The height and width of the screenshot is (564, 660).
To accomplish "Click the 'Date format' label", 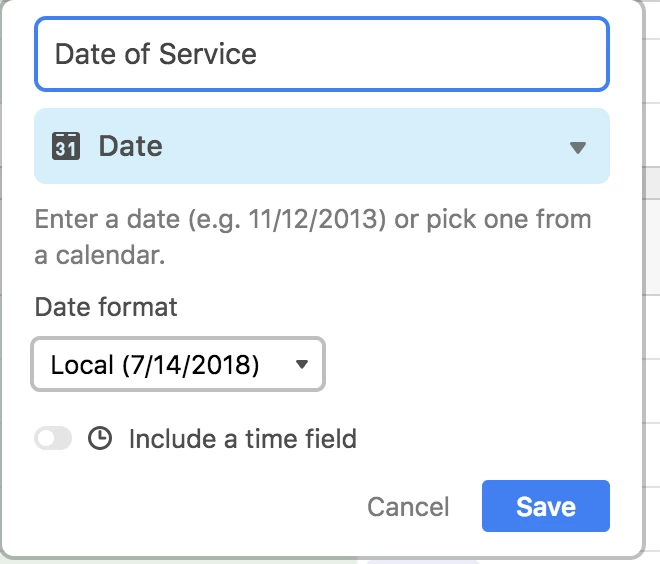I will 106,306.
